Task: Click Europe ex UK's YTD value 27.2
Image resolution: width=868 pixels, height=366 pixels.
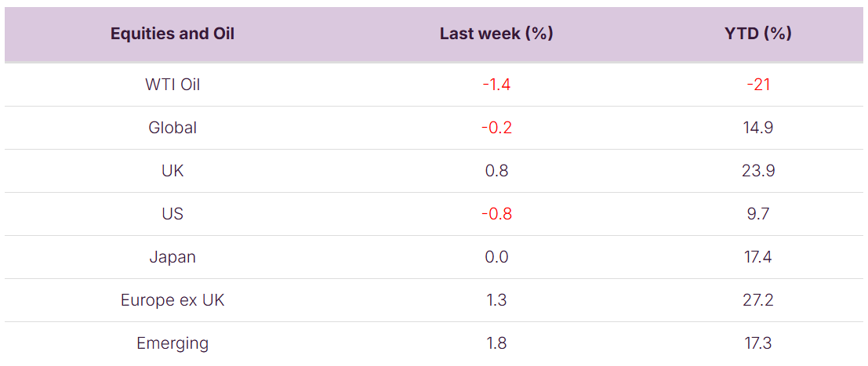Action: coord(758,300)
